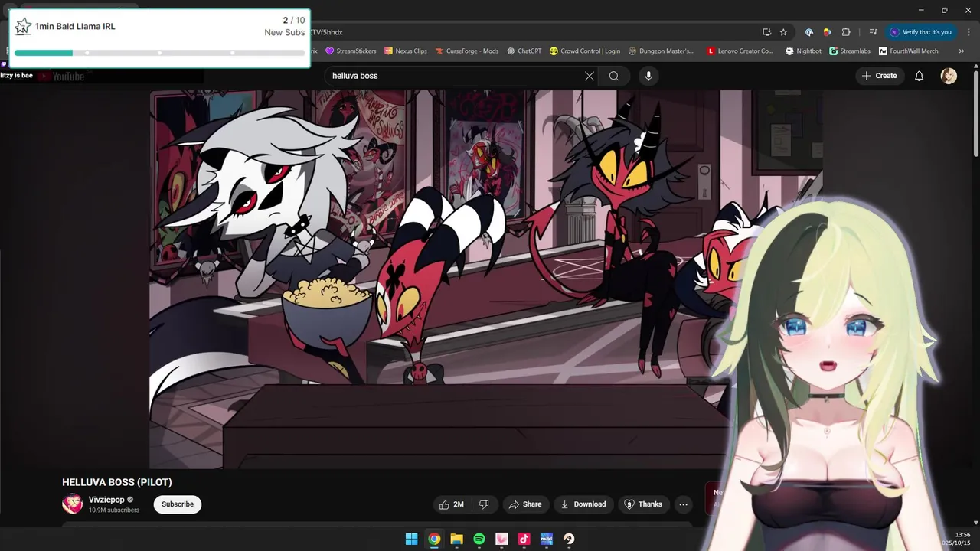Open Spotify from the taskbar
The height and width of the screenshot is (551, 980).
pos(479,539)
